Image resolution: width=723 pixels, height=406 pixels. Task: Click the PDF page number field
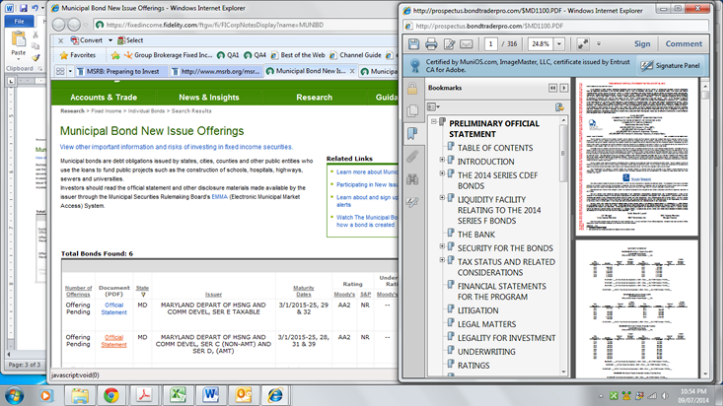(x=491, y=44)
